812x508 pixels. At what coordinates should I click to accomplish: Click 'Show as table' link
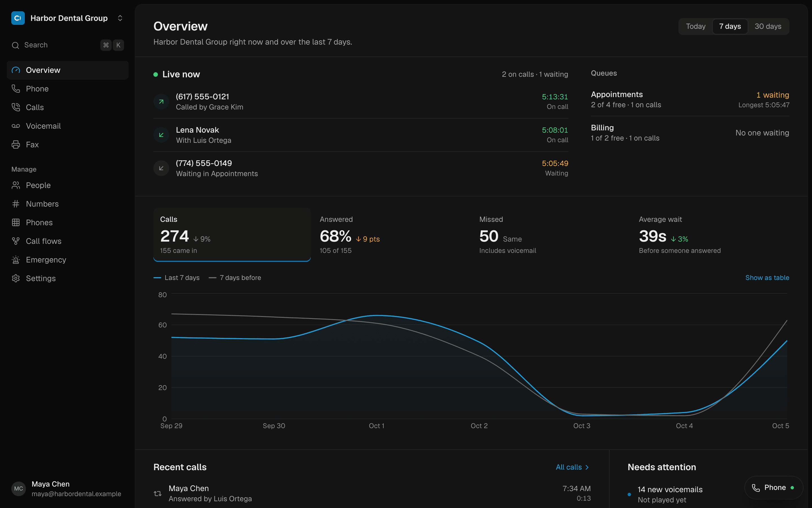tap(767, 277)
